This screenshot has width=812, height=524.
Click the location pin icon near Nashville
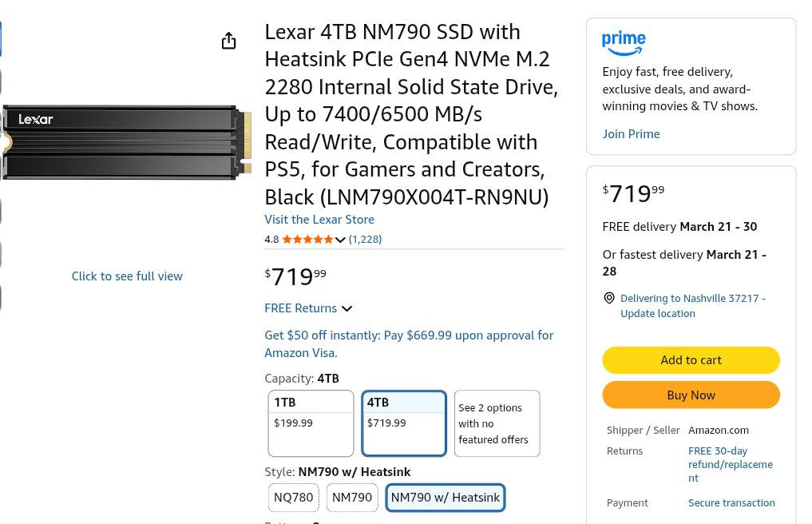(x=609, y=298)
